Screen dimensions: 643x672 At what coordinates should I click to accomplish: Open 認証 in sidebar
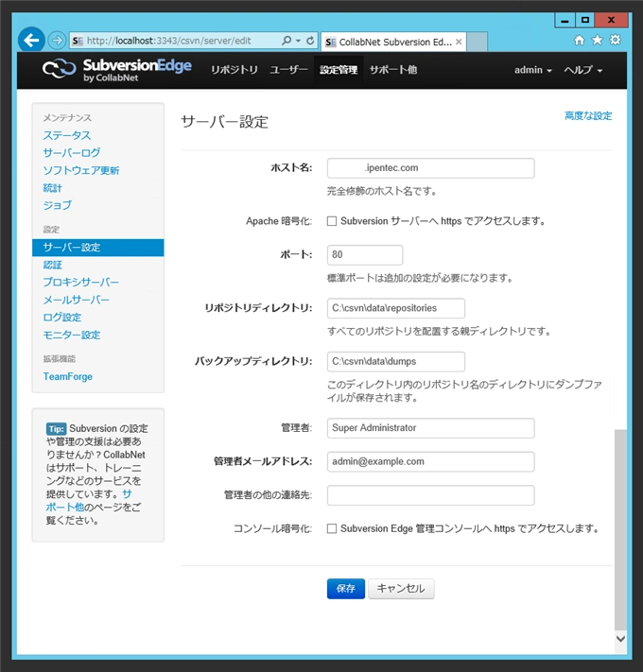(52, 265)
